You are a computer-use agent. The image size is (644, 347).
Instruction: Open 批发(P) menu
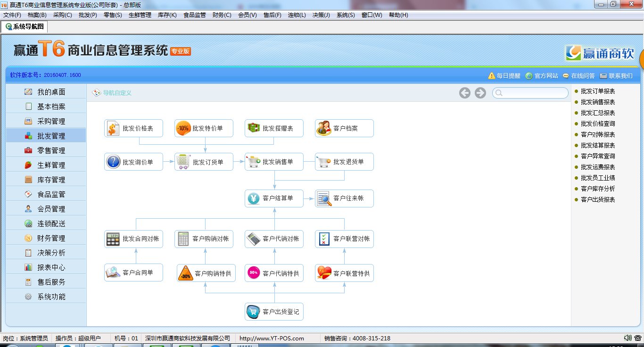(88, 15)
